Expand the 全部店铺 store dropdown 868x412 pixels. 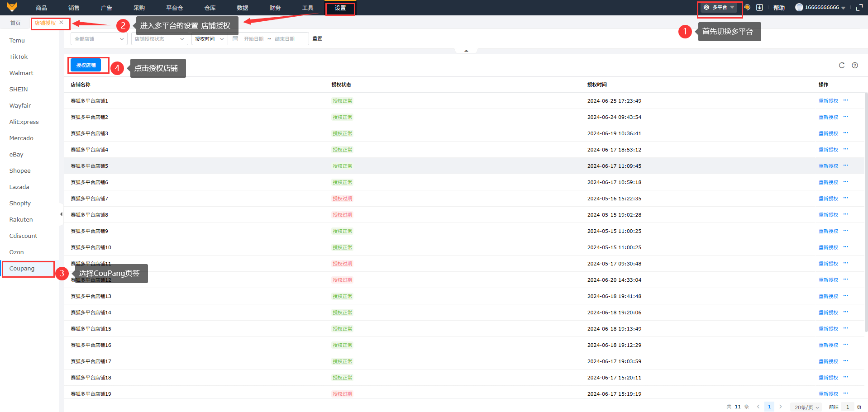pyautogui.click(x=99, y=39)
